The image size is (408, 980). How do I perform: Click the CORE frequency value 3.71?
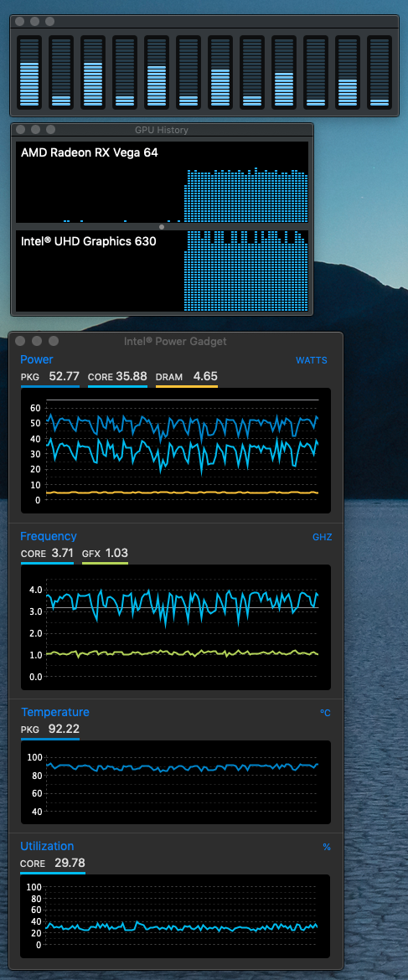[62, 553]
